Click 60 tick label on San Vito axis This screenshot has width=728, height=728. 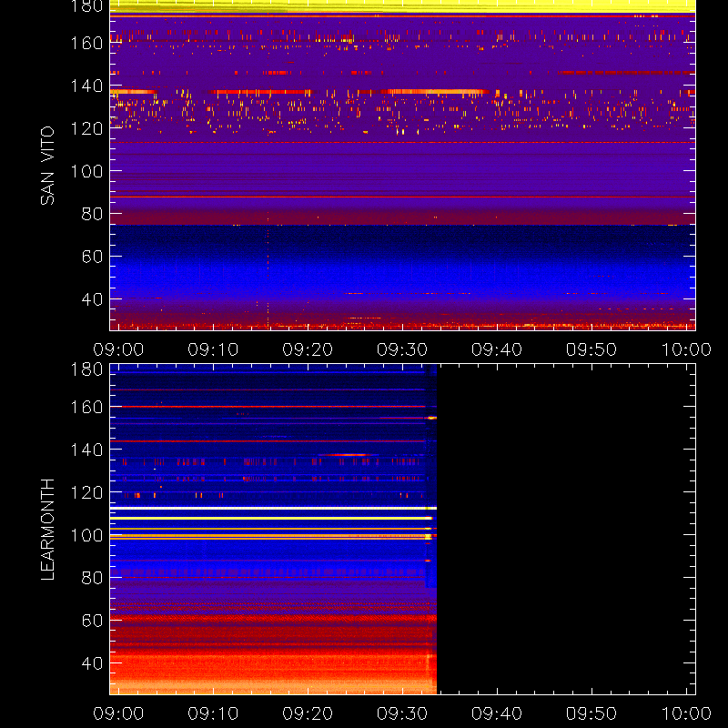[92, 257]
